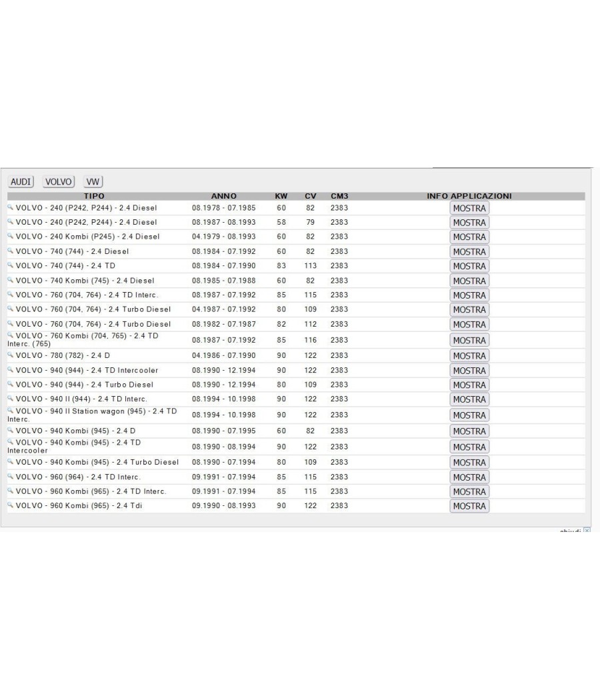This screenshot has height=700, width=600.
Task: Show info for 940 II (944) TD Interc.
Action: coord(469,399)
